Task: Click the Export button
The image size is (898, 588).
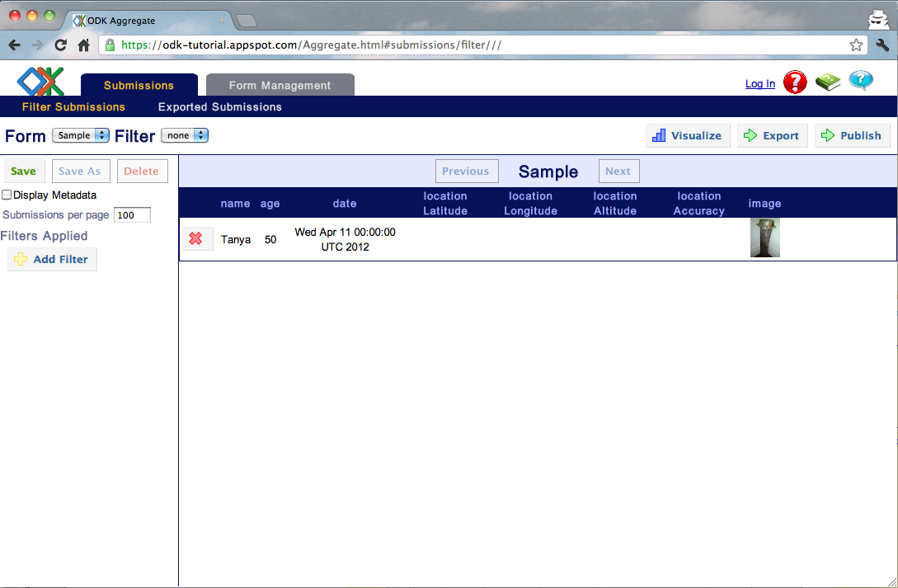Action: click(772, 136)
